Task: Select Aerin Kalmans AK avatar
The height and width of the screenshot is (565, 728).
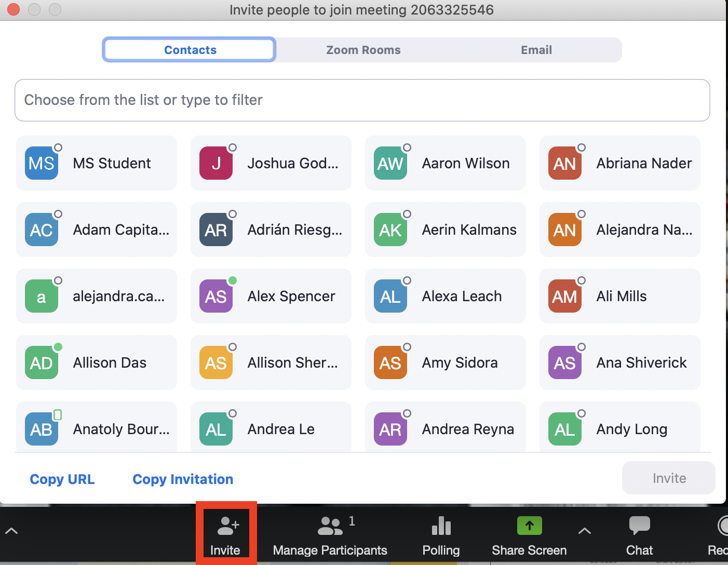Action: (390, 230)
